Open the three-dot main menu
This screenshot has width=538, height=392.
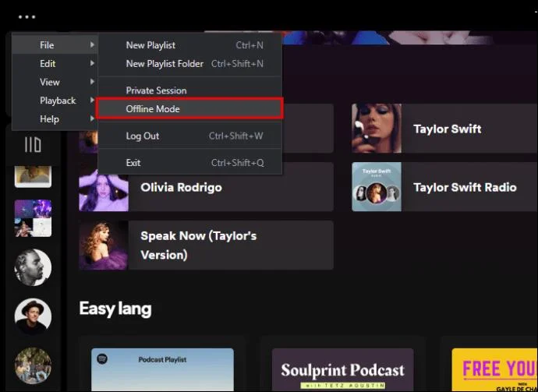coord(27,17)
